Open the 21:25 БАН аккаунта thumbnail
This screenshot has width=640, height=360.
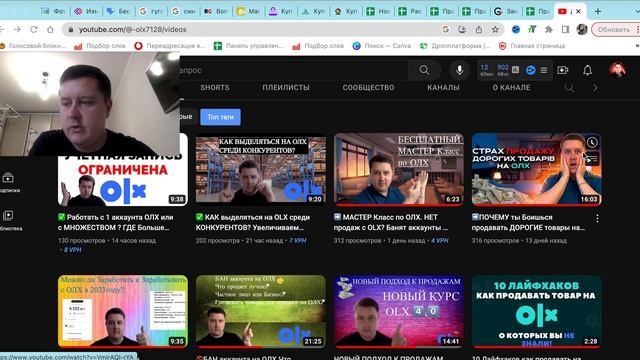pyautogui.click(x=261, y=311)
